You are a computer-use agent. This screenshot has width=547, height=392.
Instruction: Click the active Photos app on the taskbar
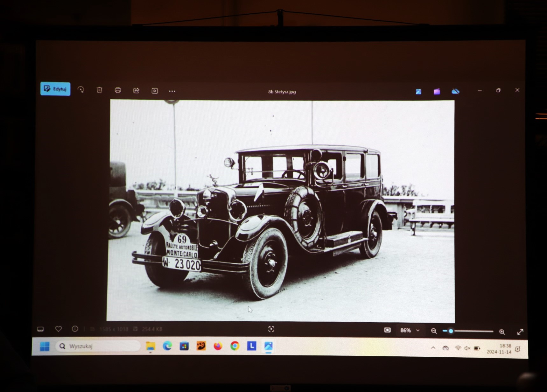(269, 346)
